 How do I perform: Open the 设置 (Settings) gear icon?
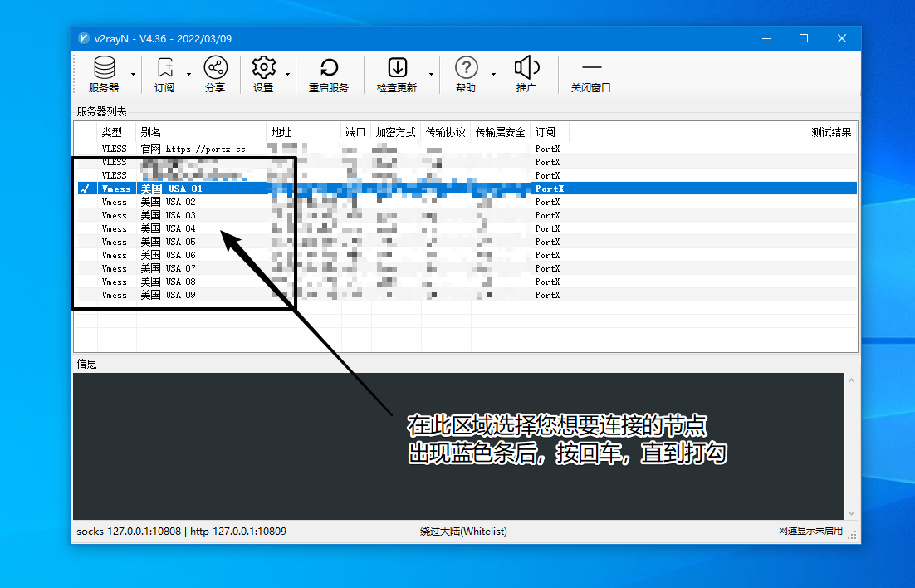(263, 68)
